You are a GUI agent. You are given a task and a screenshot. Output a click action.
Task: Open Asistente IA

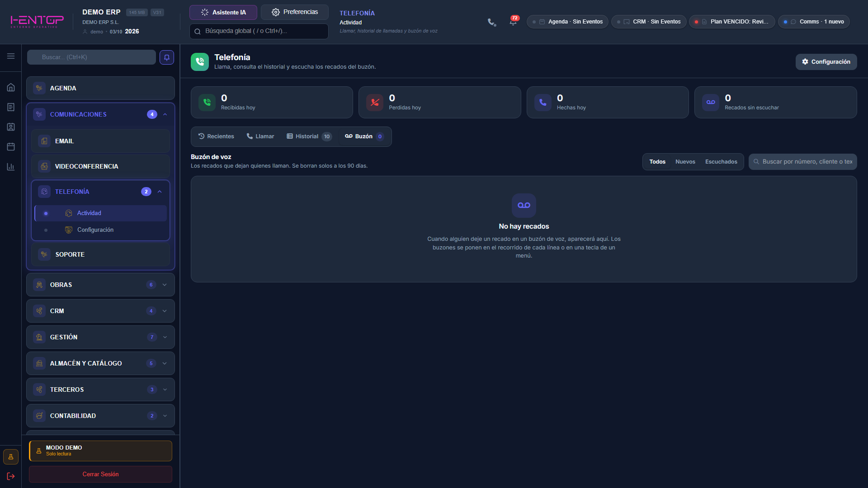(223, 12)
